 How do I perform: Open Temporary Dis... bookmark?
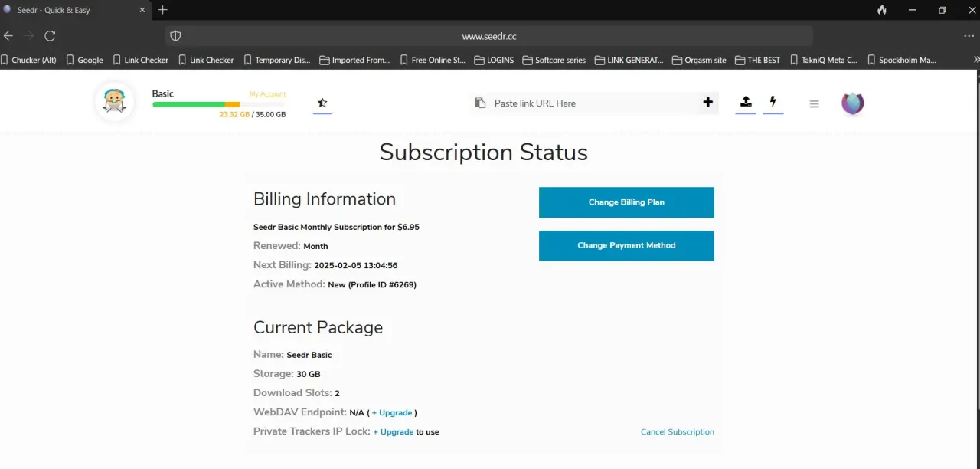(x=276, y=60)
